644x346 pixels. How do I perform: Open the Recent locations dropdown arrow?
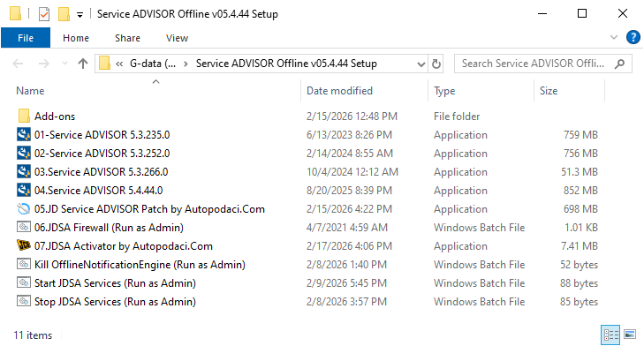[64, 64]
